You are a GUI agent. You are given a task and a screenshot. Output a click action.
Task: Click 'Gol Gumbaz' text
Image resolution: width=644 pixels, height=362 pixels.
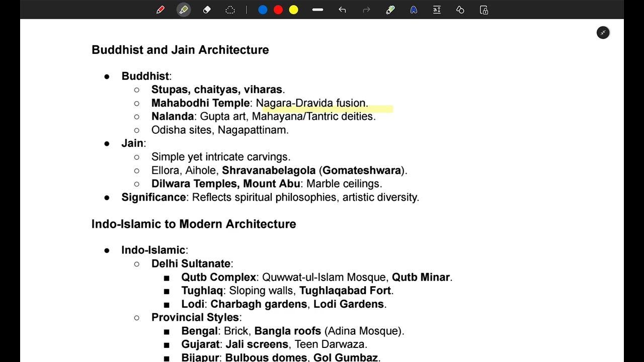(x=346, y=357)
